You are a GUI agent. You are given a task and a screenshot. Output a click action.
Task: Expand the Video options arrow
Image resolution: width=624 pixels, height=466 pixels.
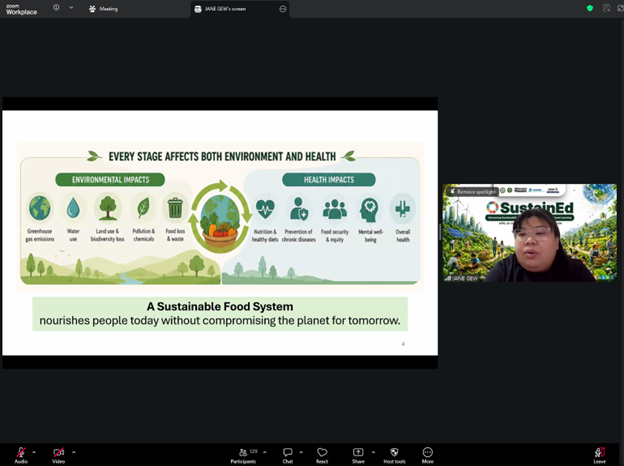tap(73, 451)
